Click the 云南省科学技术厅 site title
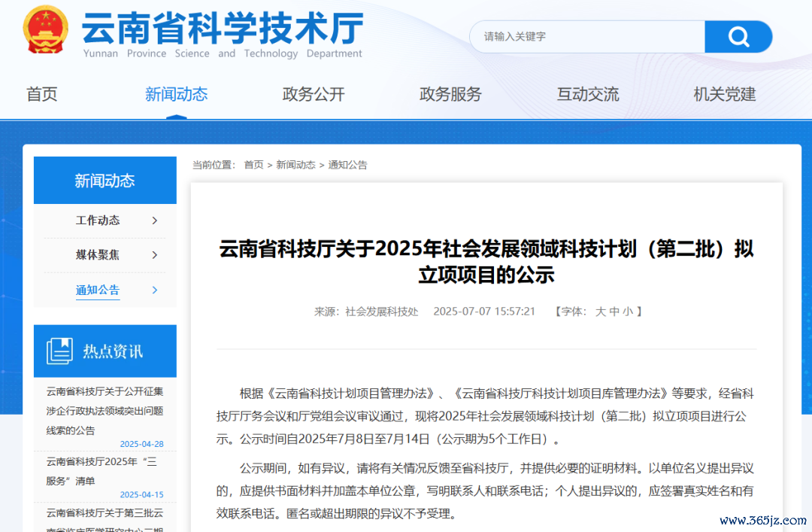This screenshot has width=812, height=532. click(x=223, y=28)
